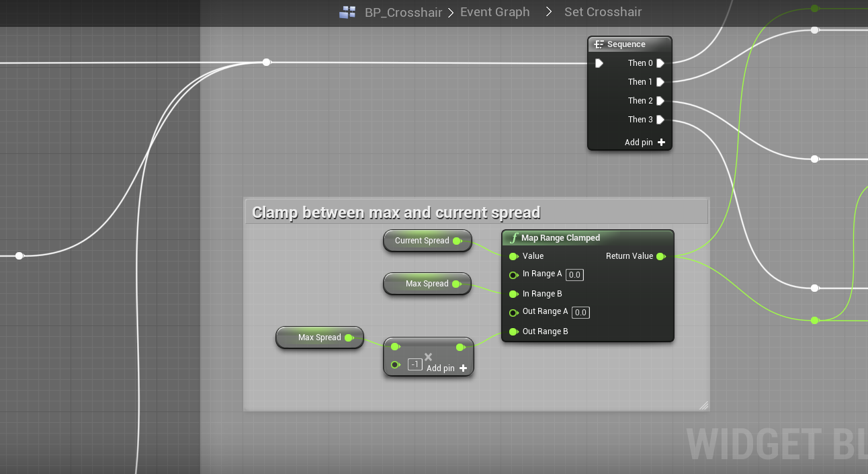Select the Max Spread node wired to In Range B
The width and height of the screenshot is (868, 474).
coord(427,284)
